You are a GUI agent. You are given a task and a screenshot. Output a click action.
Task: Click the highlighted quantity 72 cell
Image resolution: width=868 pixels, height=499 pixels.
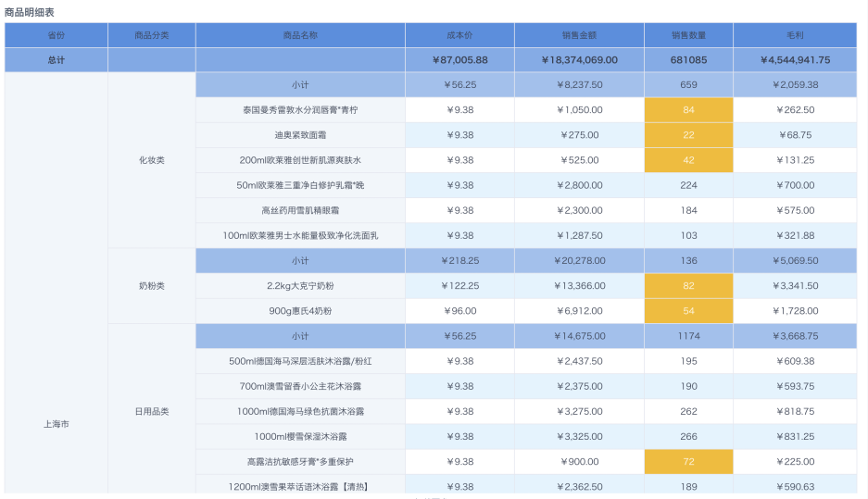pos(688,461)
